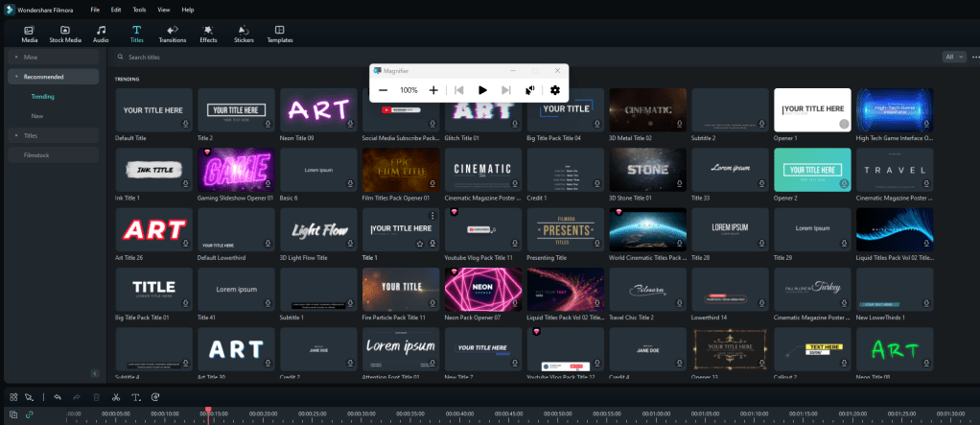Select the scissors split tool
980x425 pixels.
pos(116,397)
